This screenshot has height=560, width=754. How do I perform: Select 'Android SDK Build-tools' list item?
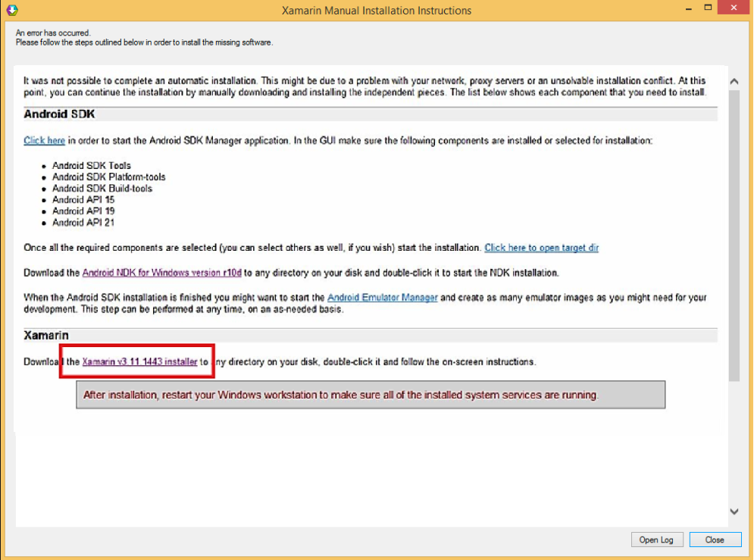click(x=102, y=189)
